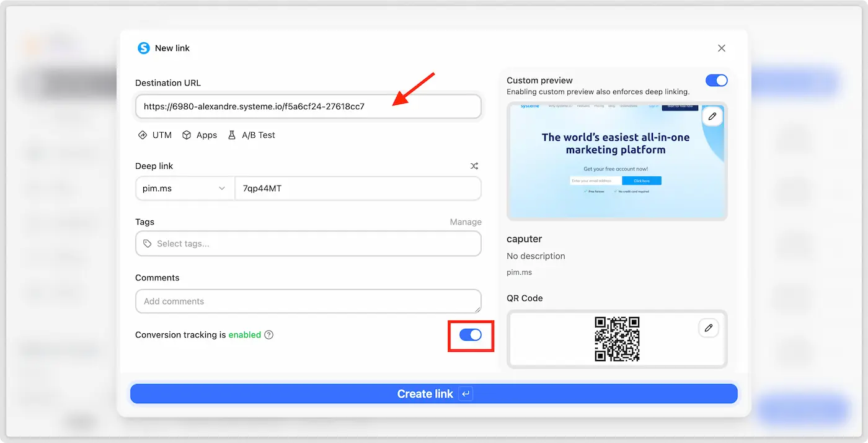Click the QR code image
Screen dimensions: 868x443
click(x=617, y=339)
